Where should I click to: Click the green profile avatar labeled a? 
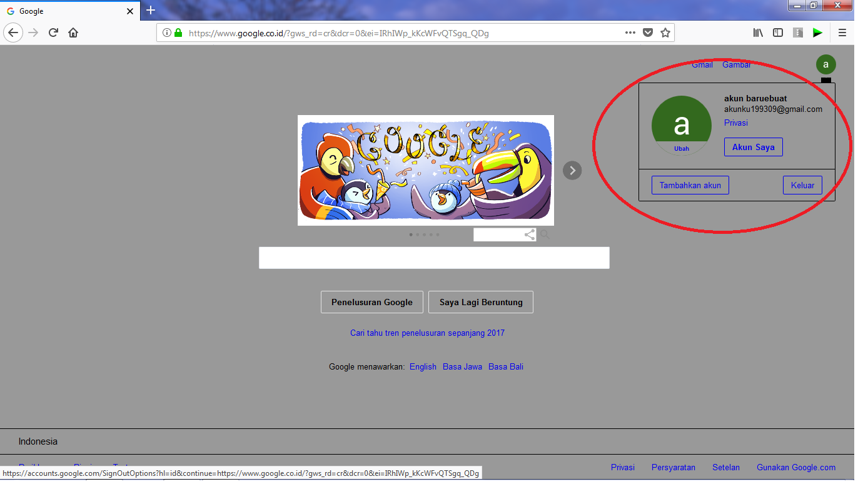825,64
